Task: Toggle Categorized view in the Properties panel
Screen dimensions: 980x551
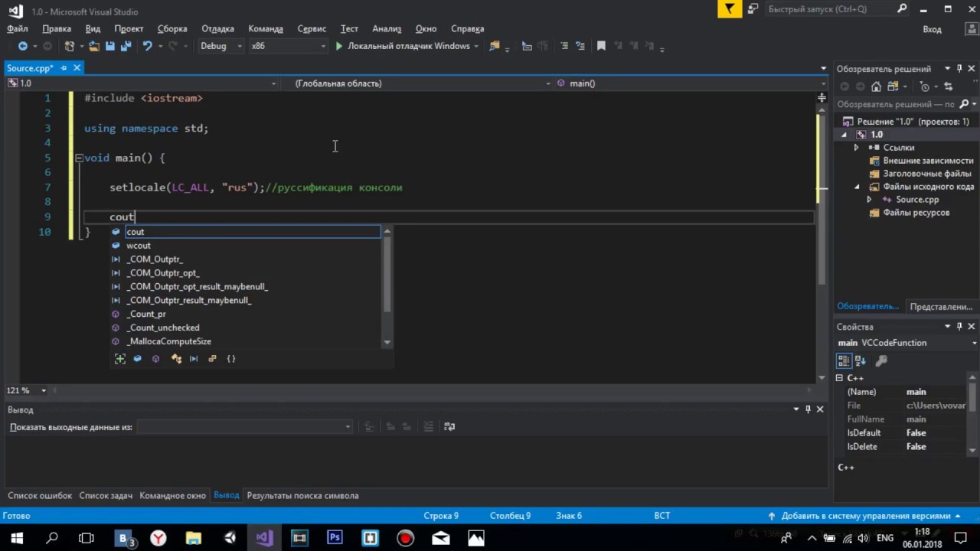Action: (x=844, y=360)
